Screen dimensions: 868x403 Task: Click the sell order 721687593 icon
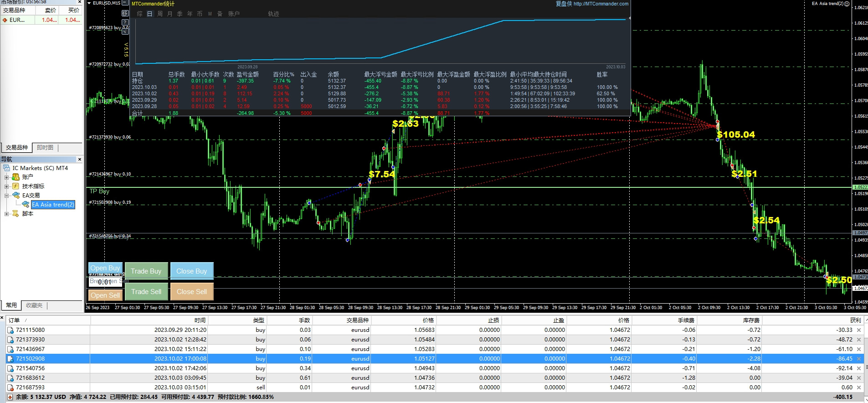(x=10, y=387)
